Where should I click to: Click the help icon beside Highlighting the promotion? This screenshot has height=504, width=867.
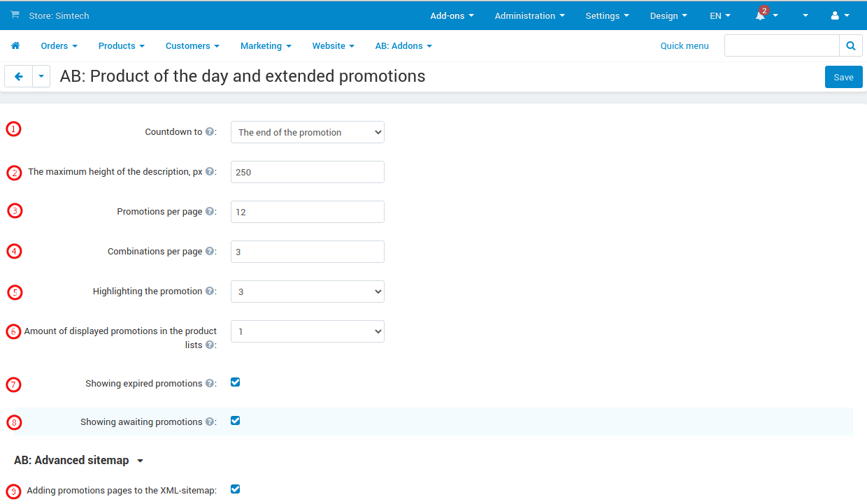[x=210, y=291]
